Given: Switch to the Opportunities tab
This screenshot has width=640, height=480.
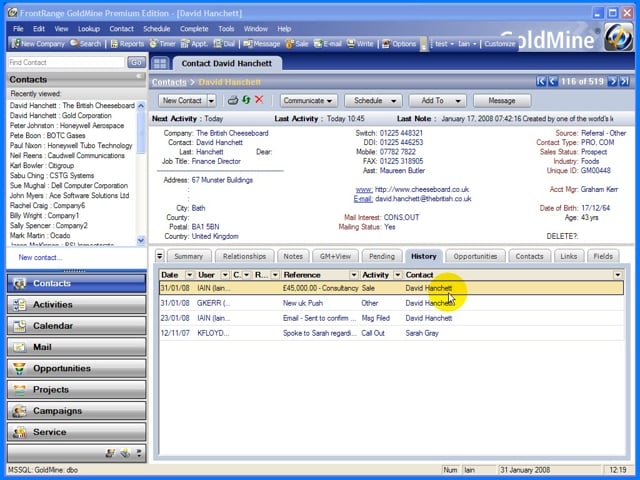Looking at the screenshot, I should tap(476, 256).
